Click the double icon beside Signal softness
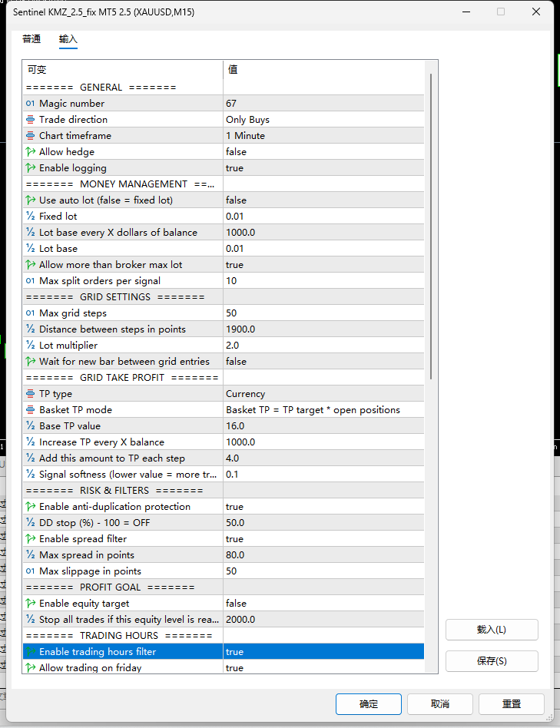 pos(30,475)
